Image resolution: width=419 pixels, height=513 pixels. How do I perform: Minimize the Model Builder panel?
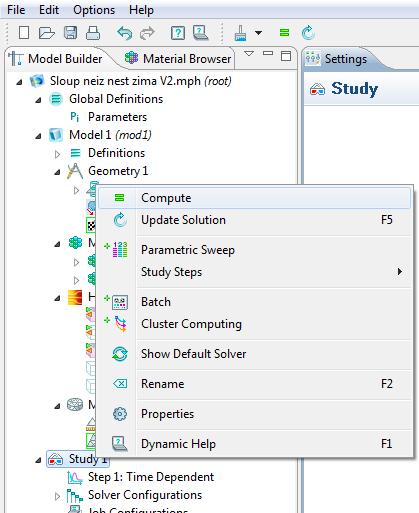pos(268,53)
